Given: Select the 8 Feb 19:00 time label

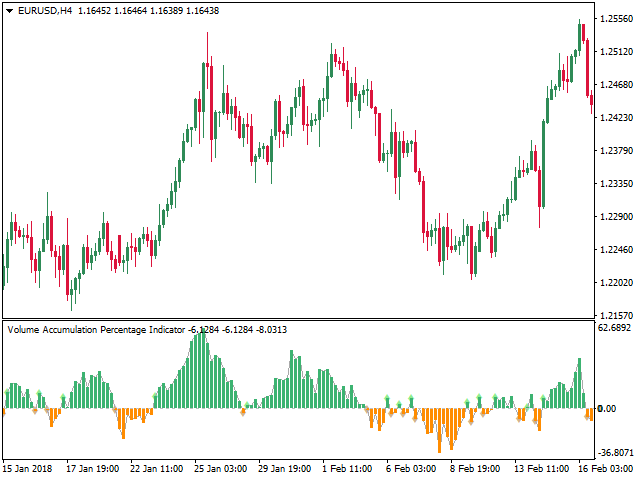Looking at the screenshot, I should click(x=475, y=468).
